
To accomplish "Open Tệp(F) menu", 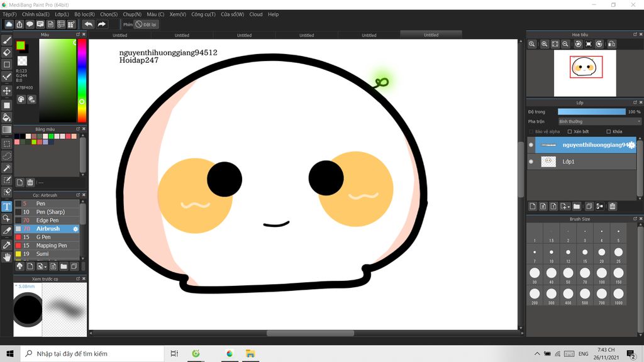I will pyautogui.click(x=9, y=14).
